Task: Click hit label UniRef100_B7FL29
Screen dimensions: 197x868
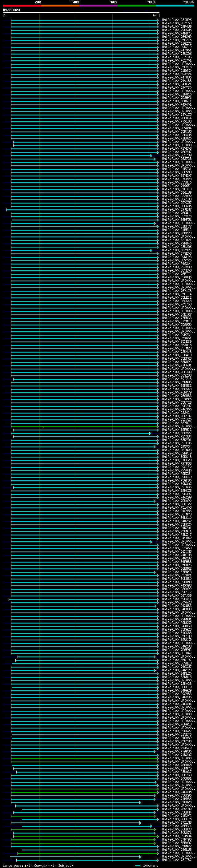Action: click(176, 460)
